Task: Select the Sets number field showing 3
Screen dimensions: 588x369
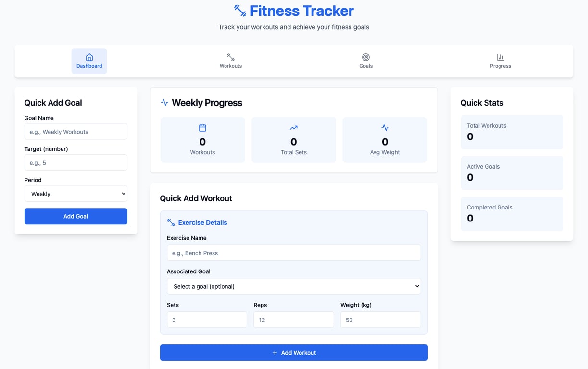Action: (x=207, y=320)
